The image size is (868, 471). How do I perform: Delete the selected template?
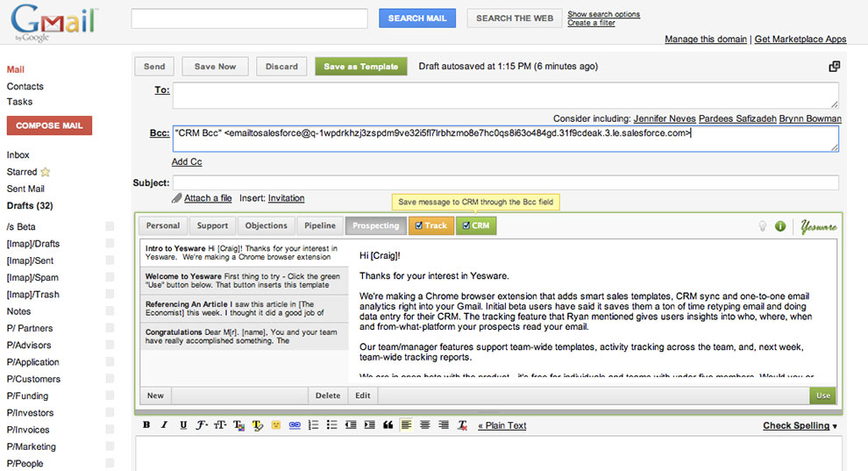pos(328,396)
